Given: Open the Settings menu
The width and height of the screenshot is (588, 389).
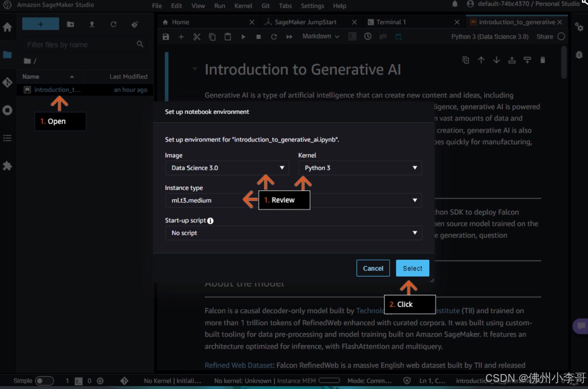Looking at the screenshot, I should 312,6.
